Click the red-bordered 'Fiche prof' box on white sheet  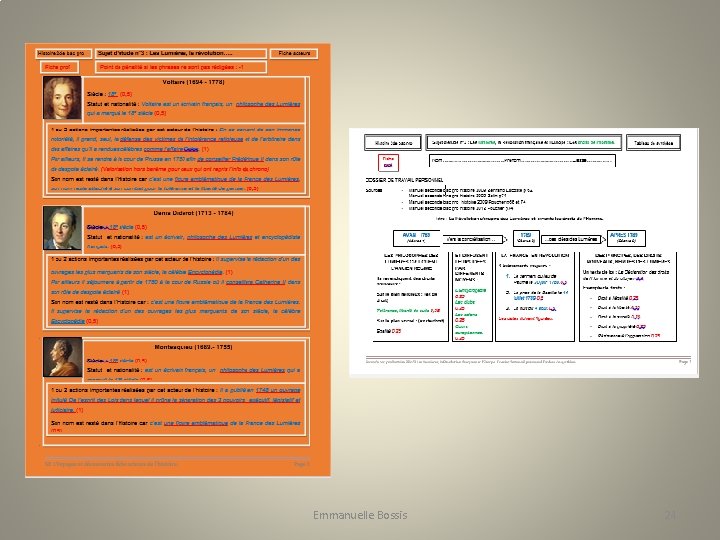[x=388, y=162]
